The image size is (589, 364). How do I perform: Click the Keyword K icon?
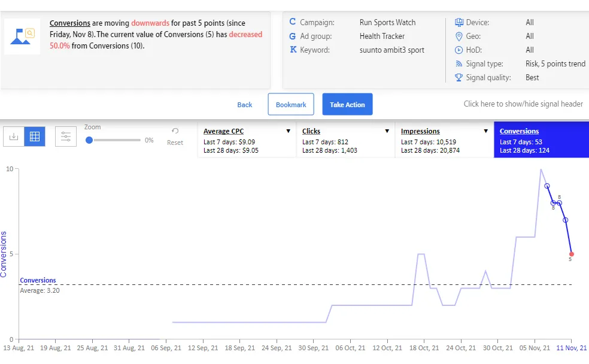click(x=293, y=50)
